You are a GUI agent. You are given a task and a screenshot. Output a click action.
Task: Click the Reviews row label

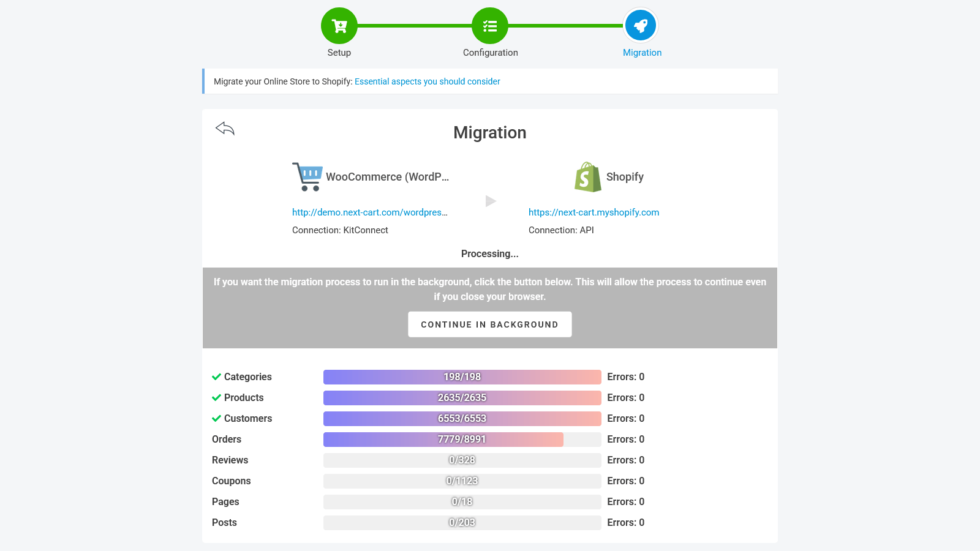230,460
